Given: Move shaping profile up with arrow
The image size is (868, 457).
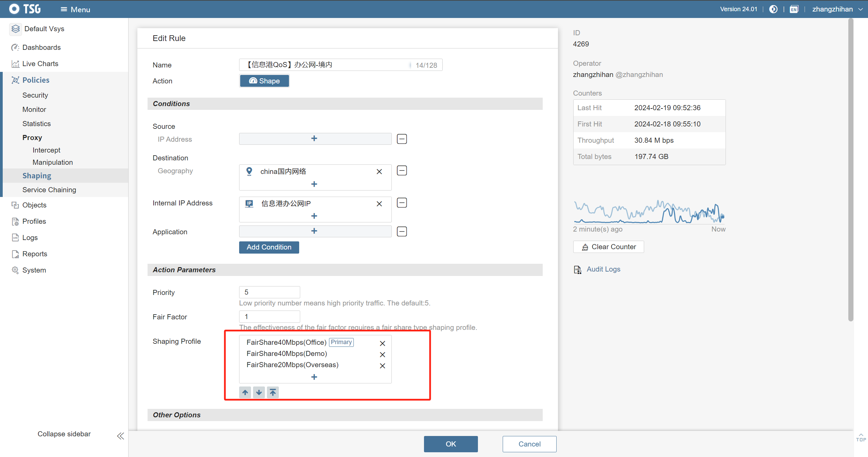Looking at the screenshot, I should pyautogui.click(x=245, y=392).
